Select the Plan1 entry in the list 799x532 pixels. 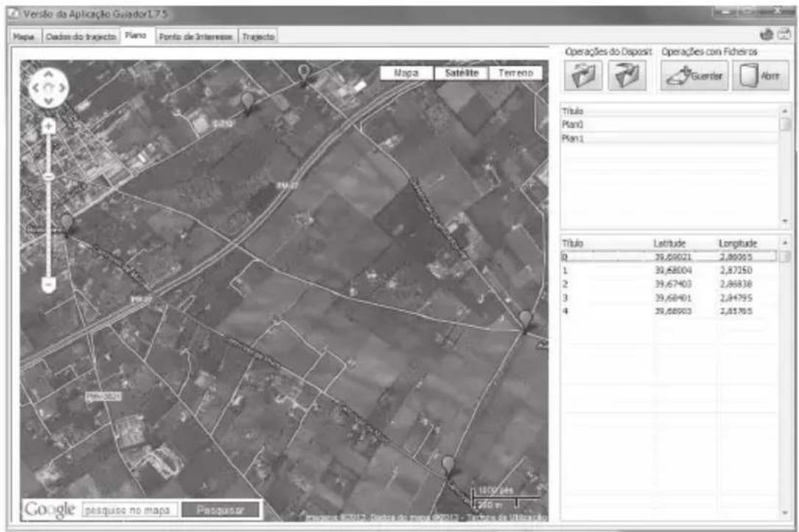coord(669,138)
